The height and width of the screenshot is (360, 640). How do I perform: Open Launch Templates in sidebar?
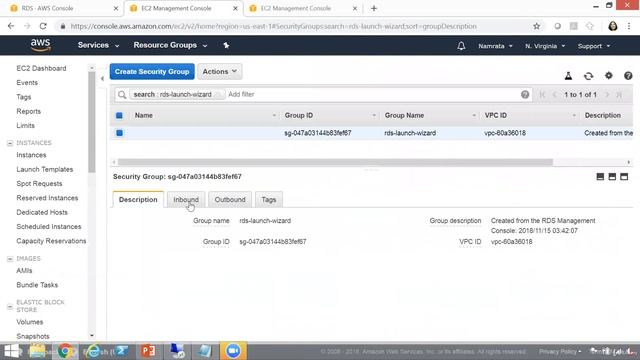pyautogui.click(x=44, y=169)
